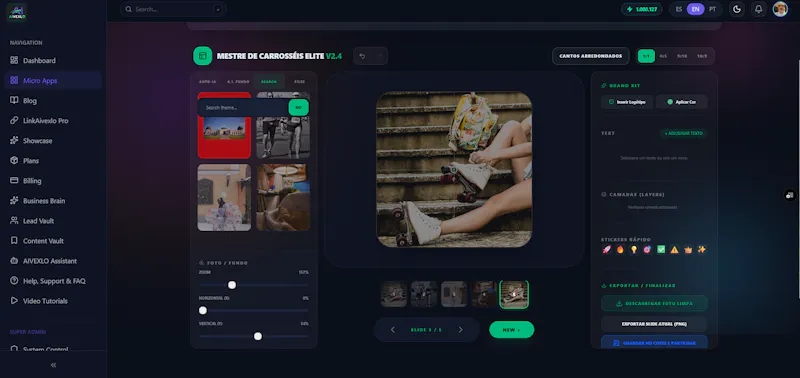The image size is (800, 378).
Task: Click the Billing card icon
Action: click(x=14, y=181)
